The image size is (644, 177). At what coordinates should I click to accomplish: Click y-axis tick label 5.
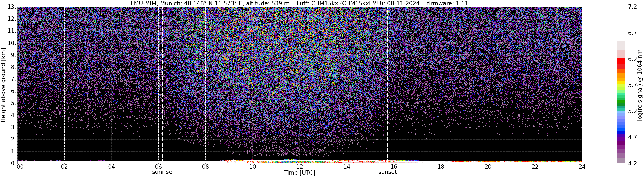[x=13, y=103]
